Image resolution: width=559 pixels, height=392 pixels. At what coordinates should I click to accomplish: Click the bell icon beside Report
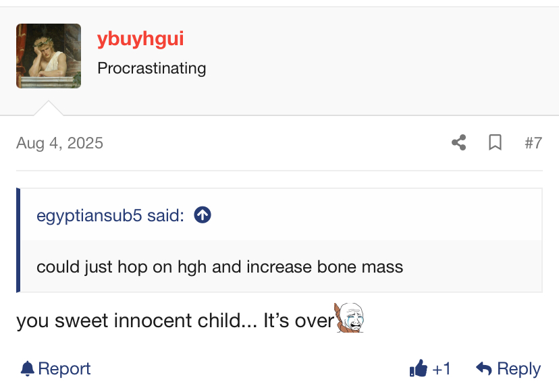(x=27, y=368)
